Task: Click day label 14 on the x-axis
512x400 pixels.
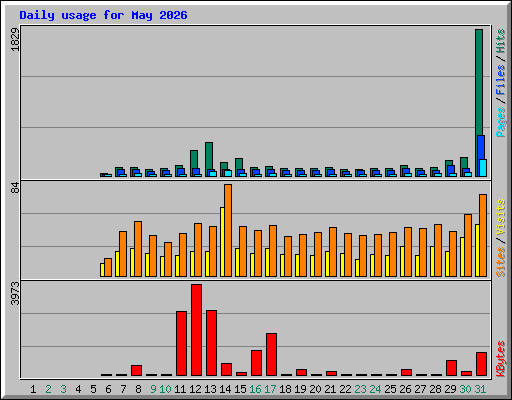Action: (225, 389)
